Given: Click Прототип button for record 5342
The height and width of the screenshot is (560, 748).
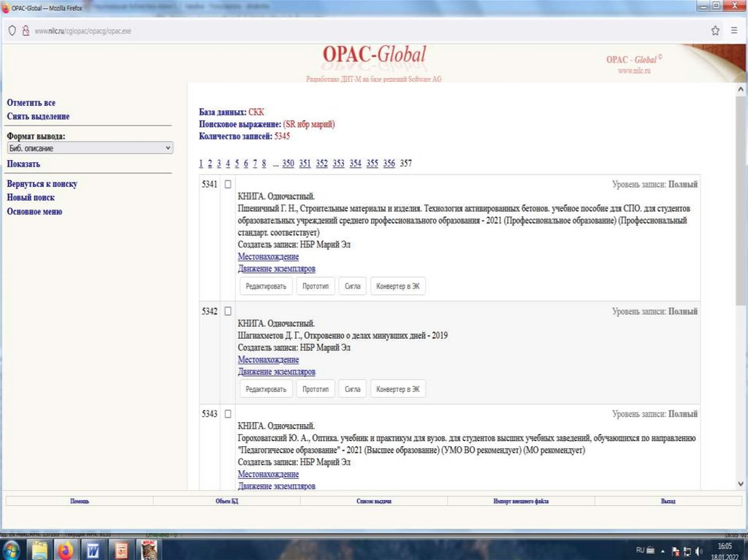Looking at the screenshot, I should (316, 389).
